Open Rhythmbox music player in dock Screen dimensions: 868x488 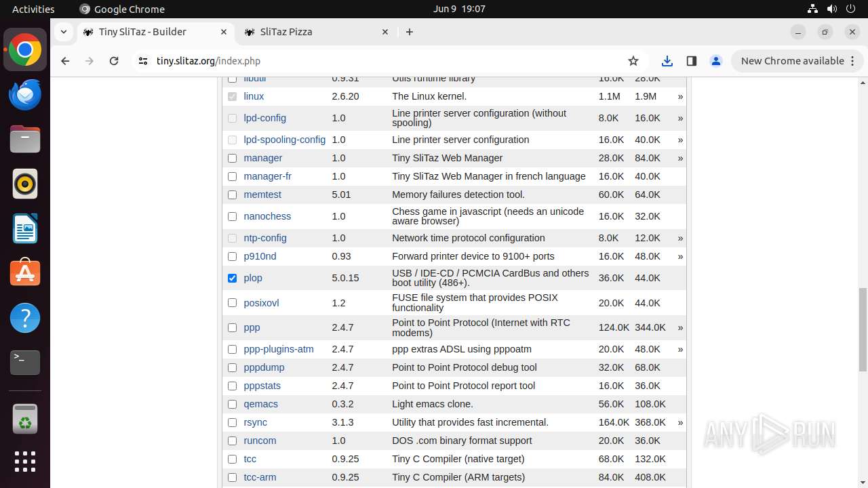pos(25,184)
